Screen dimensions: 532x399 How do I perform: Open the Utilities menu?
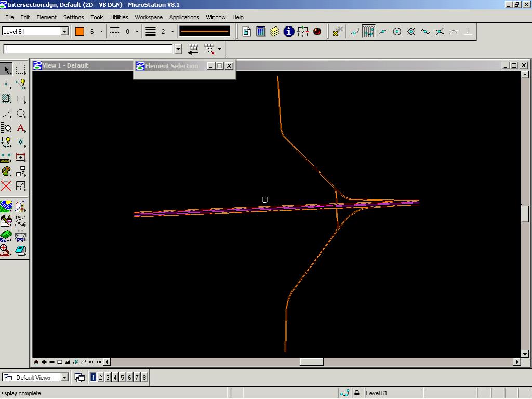click(x=119, y=17)
